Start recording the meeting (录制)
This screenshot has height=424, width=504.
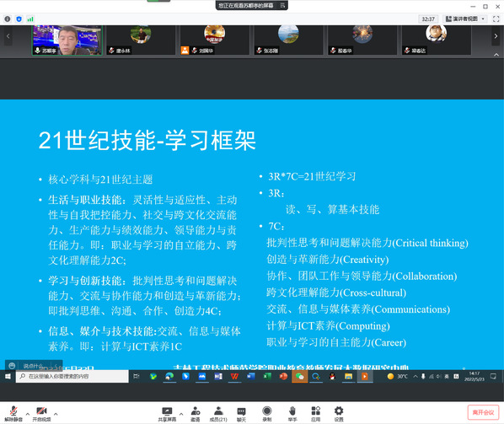click(267, 414)
